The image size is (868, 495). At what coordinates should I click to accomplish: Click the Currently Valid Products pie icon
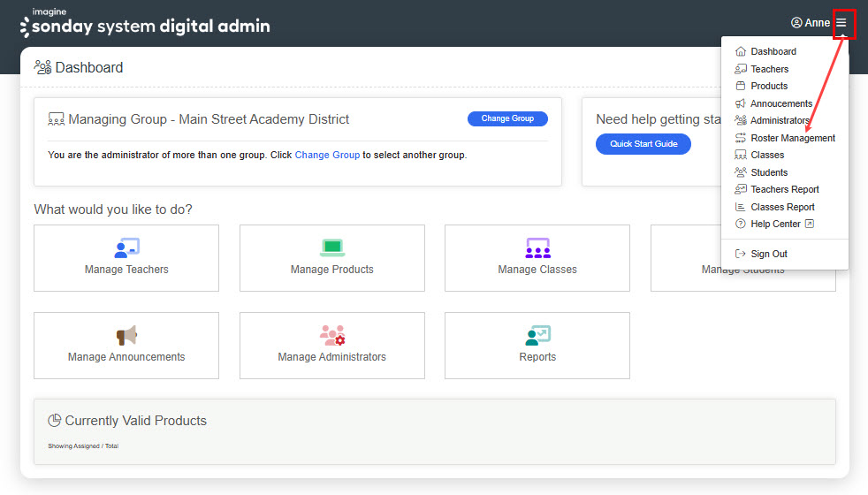coord(54,420)
